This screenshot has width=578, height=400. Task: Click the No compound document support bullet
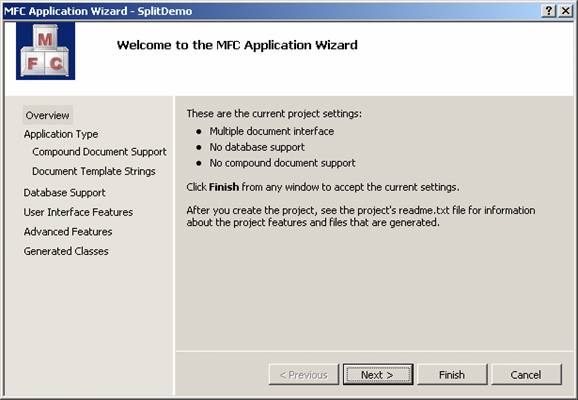(282, 163)
